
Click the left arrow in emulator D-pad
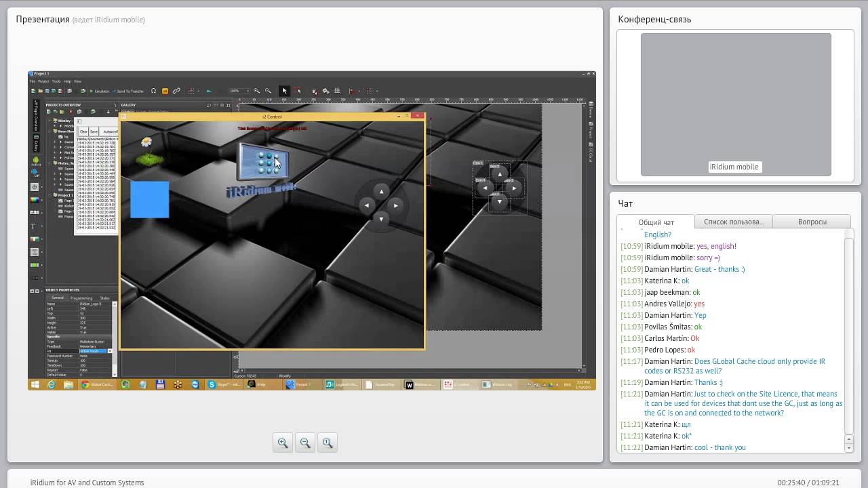click(367, 205)
